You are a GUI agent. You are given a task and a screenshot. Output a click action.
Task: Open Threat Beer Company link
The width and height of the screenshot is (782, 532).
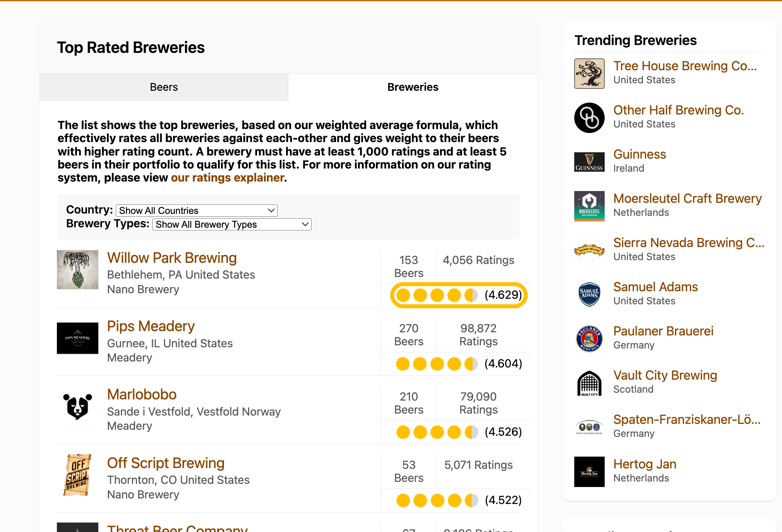[177, 528]
